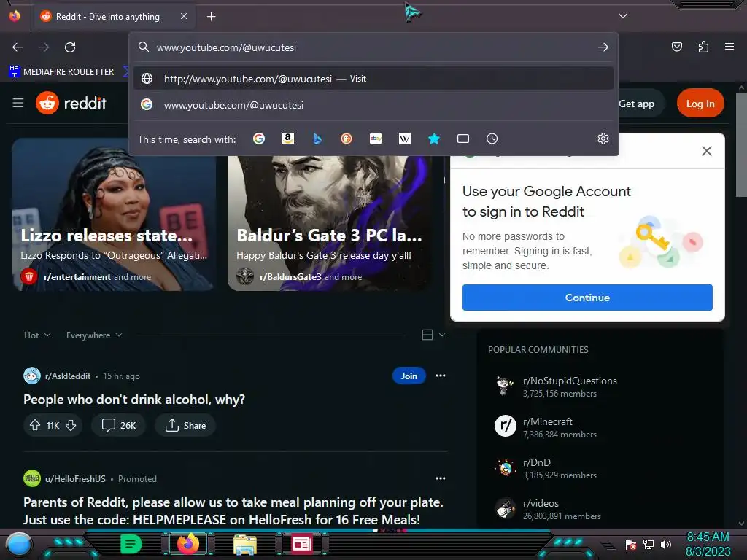Viewport: 747px width, 560px height.
Task: Open r/NoStupidQuestions community
Action: [570, 381]
